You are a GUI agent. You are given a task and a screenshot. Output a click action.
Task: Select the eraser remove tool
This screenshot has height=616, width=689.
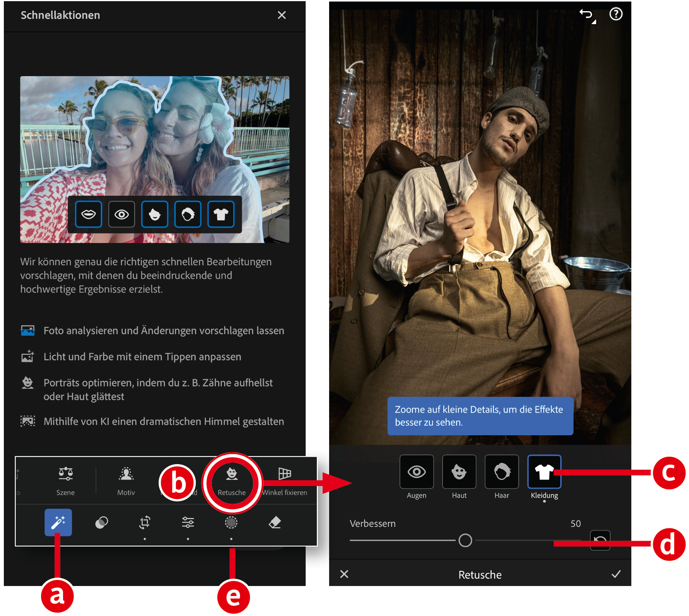(x=275, y=522)
